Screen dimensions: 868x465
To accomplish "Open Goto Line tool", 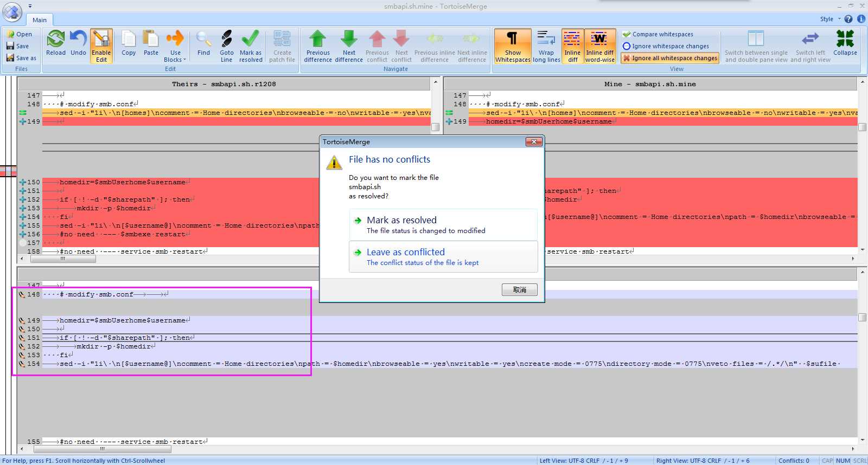I will click(x=226, y=46).
